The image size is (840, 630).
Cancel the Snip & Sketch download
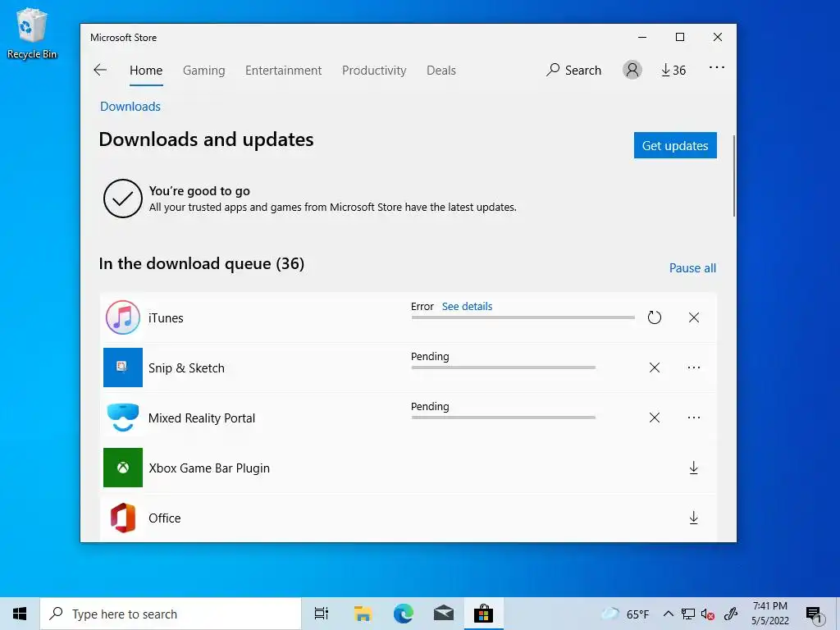654,367
